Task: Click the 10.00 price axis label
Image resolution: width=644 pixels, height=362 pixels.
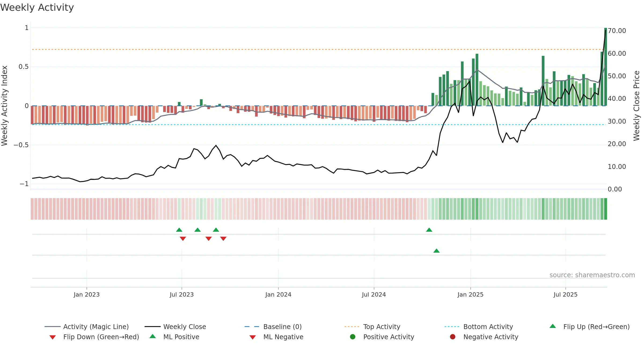Action: click(x=617, y=167)
